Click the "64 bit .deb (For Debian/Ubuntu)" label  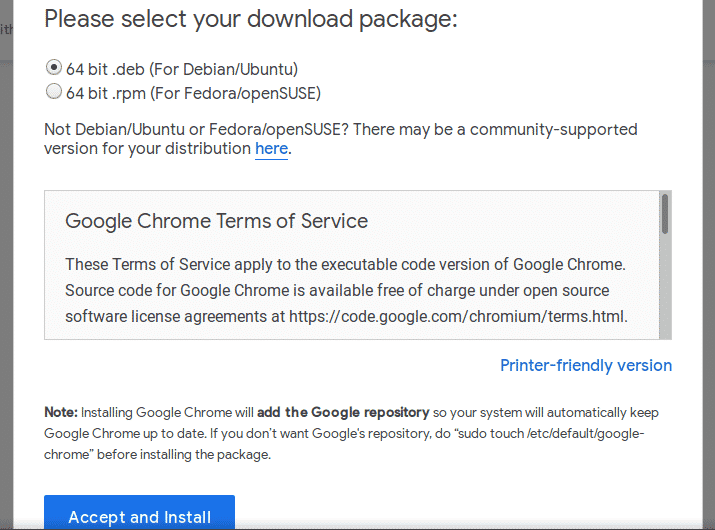point(182,69)
